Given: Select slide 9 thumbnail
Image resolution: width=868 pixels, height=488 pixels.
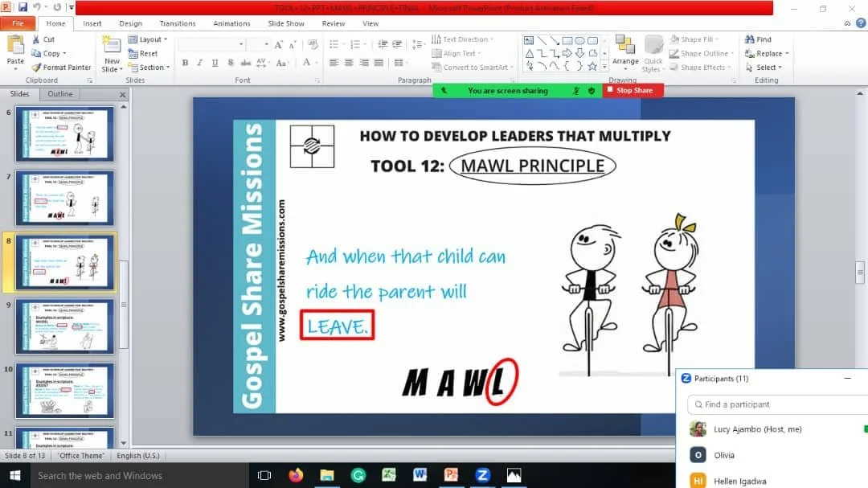Looking at the screenshot, I should click(x=65, y=327).
